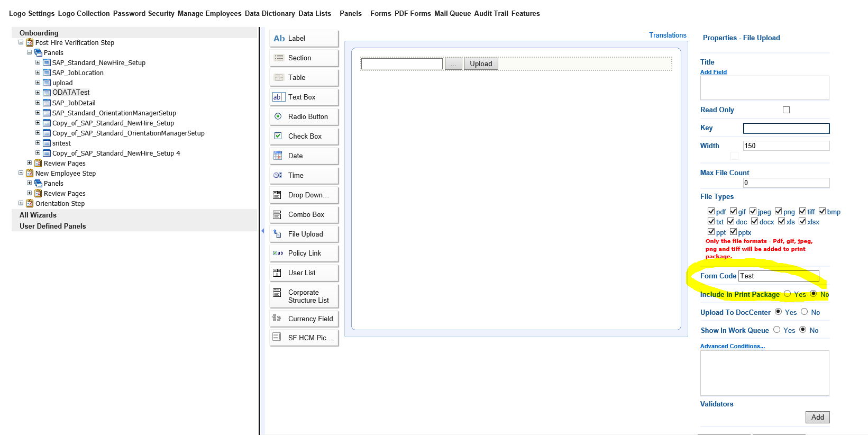Select the Time control icon
868x435 pixels.
point(278,175)
